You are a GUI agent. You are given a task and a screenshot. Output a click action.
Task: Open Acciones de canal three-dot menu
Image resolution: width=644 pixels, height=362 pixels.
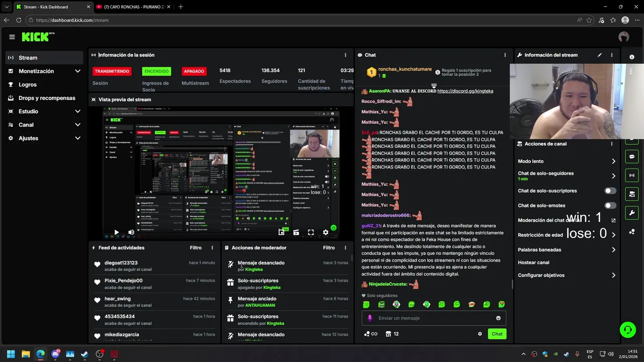612,144
